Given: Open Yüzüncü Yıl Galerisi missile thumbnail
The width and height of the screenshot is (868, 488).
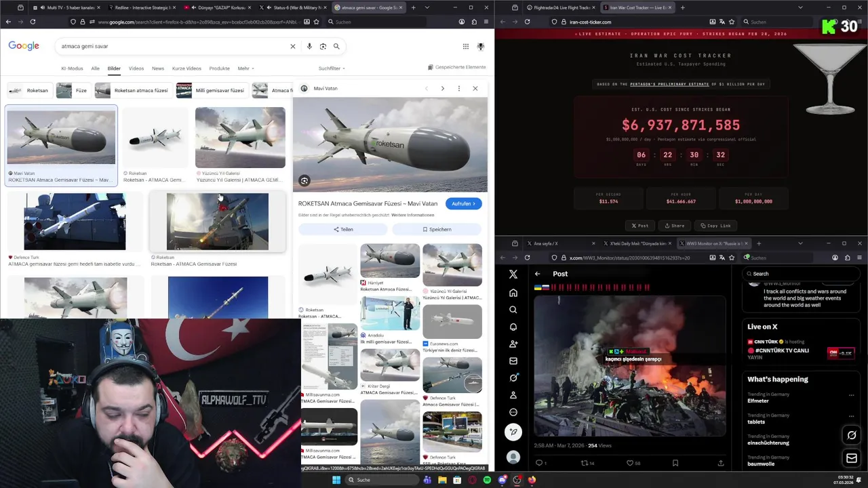Looking at the screenshot, I should (x=240, y=137).
